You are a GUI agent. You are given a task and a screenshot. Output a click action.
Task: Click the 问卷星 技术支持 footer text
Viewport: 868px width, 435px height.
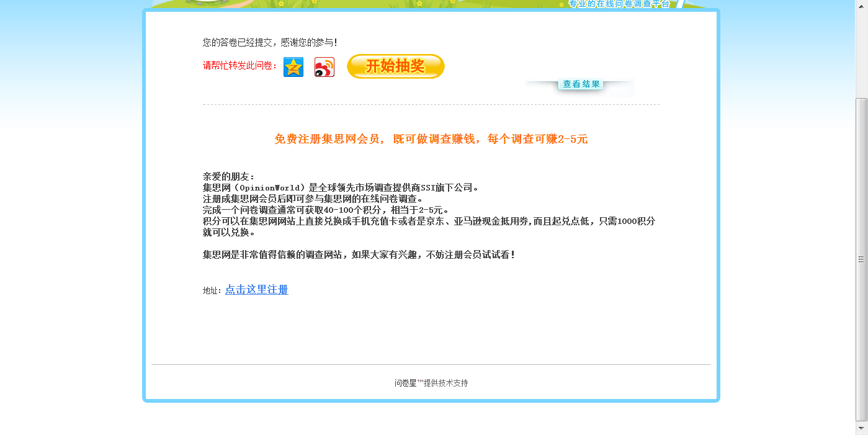tap(431, 383)
